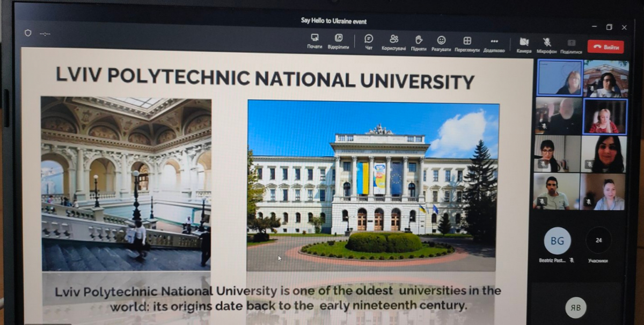This screenshot has height=325, width=644.
Task: Click the ЯВ avatar circle
Action: [x=575, y=307]
